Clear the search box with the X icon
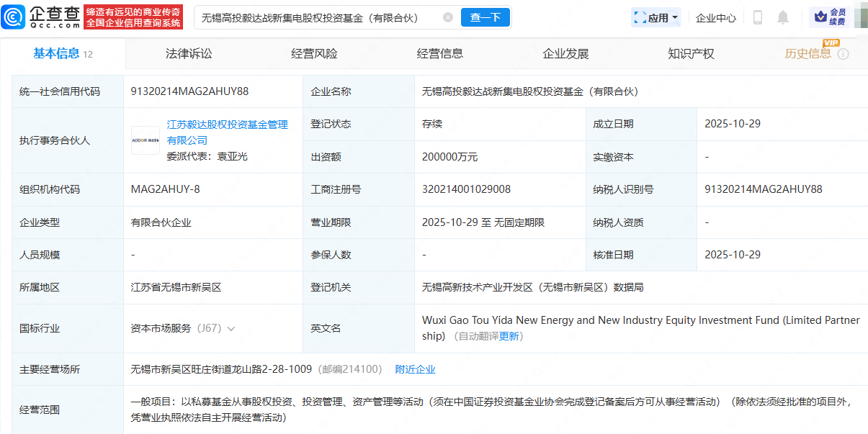 coord(448,17)
